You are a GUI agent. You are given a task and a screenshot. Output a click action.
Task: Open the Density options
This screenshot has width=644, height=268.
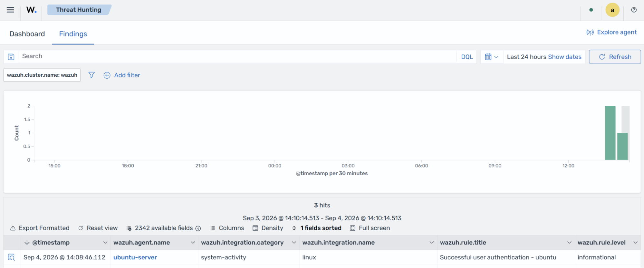pos(268,228)
